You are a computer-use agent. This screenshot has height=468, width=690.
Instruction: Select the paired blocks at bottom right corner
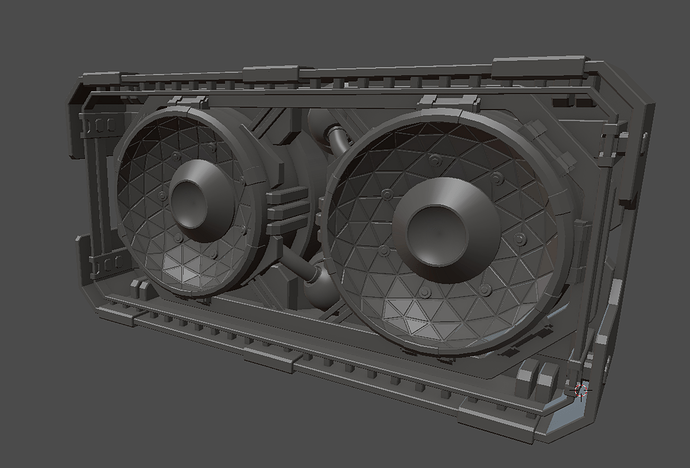(x=535, y=379)
